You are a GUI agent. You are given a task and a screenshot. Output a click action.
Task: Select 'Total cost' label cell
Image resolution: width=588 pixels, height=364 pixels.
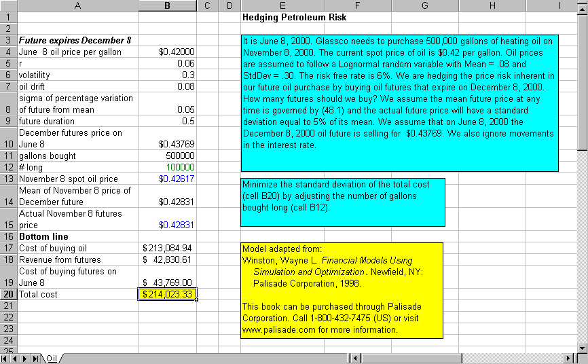(x=77, y=294)
